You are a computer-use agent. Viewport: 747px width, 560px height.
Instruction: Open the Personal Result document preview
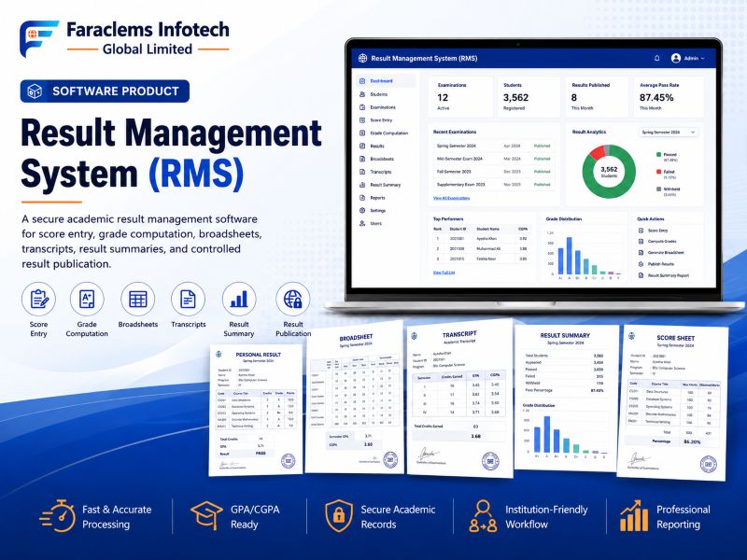tap(256, 410)
